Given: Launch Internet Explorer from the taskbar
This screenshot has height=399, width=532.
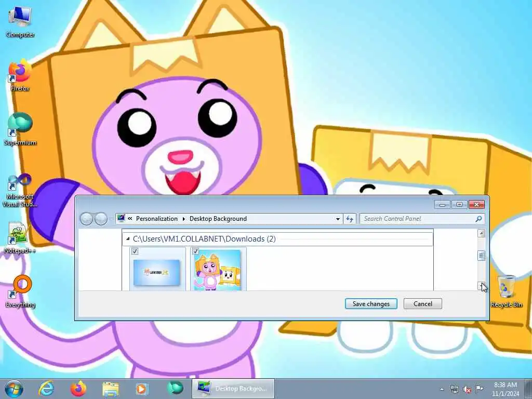Looking at the screenshot, I should coord(46,389).
